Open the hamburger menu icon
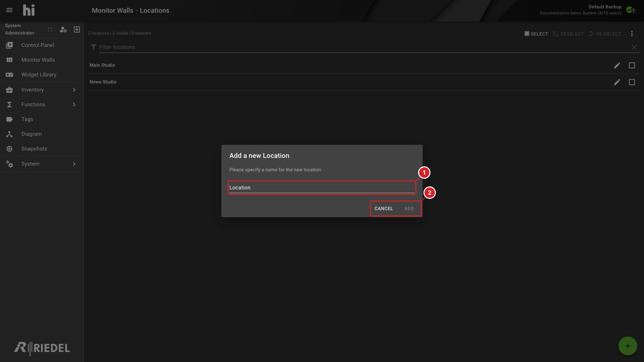Image resolution: width=644 pixels, height=362 pixels. coord(9,10)
